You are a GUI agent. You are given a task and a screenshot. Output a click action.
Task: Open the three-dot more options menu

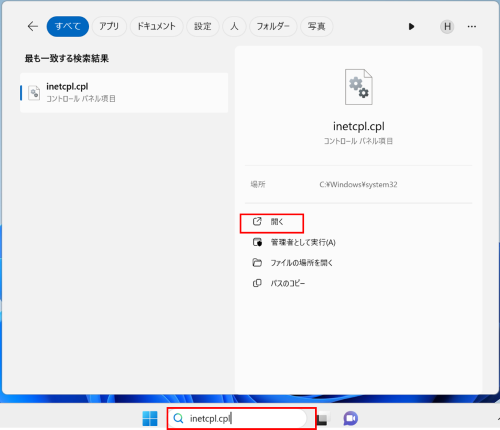click(x=472, y=26)
